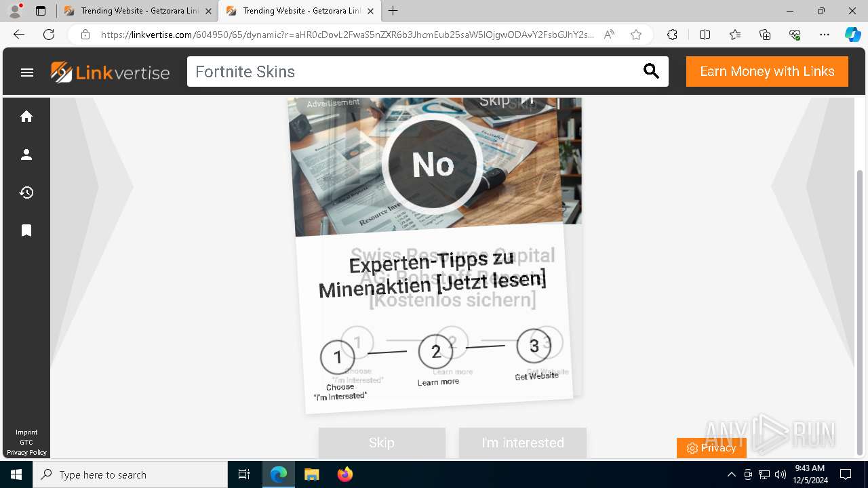
Task: View site information lock icon
Action: 85,35
